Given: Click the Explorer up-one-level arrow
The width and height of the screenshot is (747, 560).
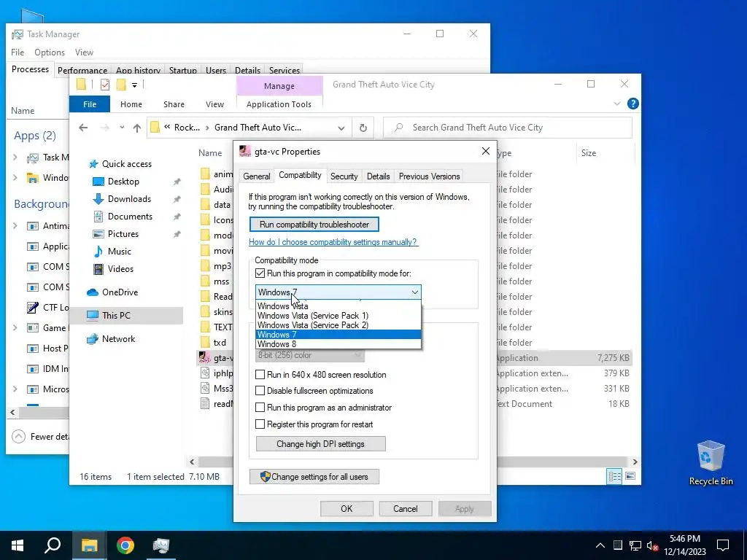Looking at the screenshot, I should coord(136,128).
